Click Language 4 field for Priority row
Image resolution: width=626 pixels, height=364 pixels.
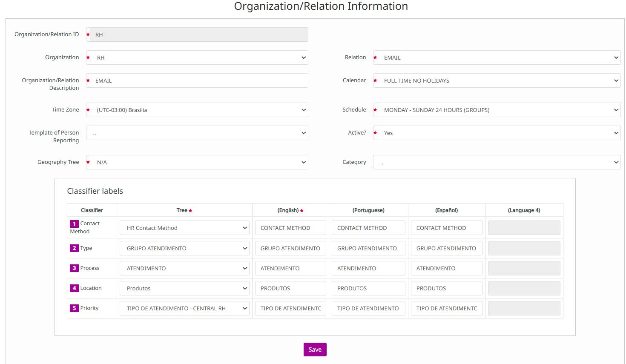click(x=524, y=308)
